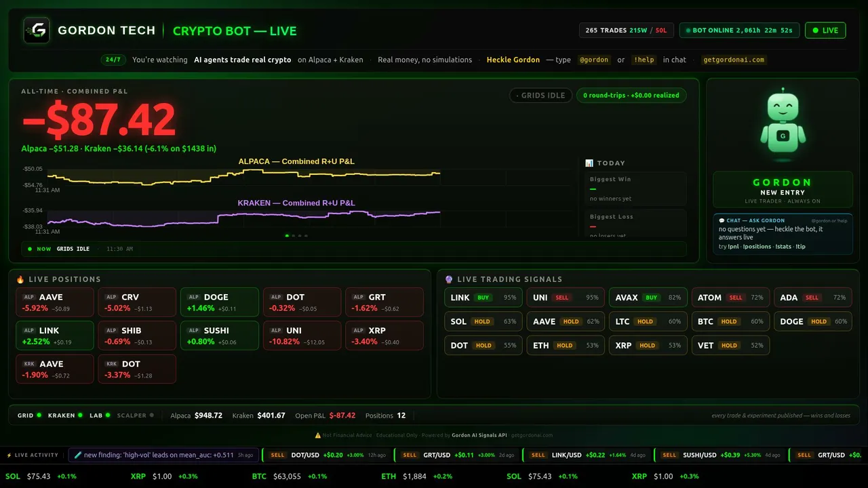Open the getgordonai.com link in the top banner
The image size is (868, 488).
735,60
